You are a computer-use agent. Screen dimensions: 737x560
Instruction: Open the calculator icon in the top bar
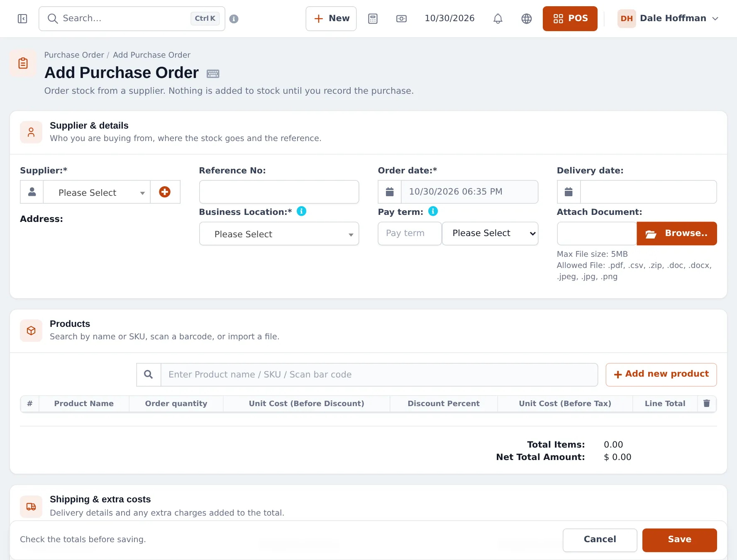pyautogui.click(x=373, y=19)
